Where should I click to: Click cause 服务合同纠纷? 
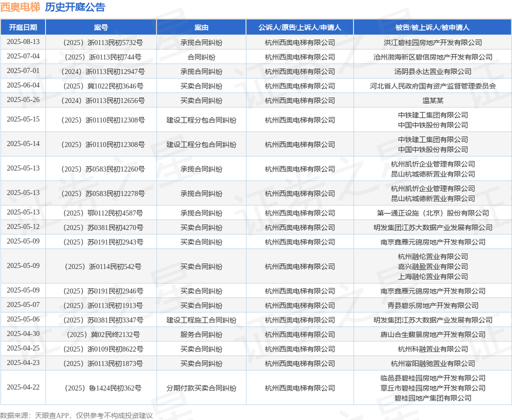[x=201, y=334]
